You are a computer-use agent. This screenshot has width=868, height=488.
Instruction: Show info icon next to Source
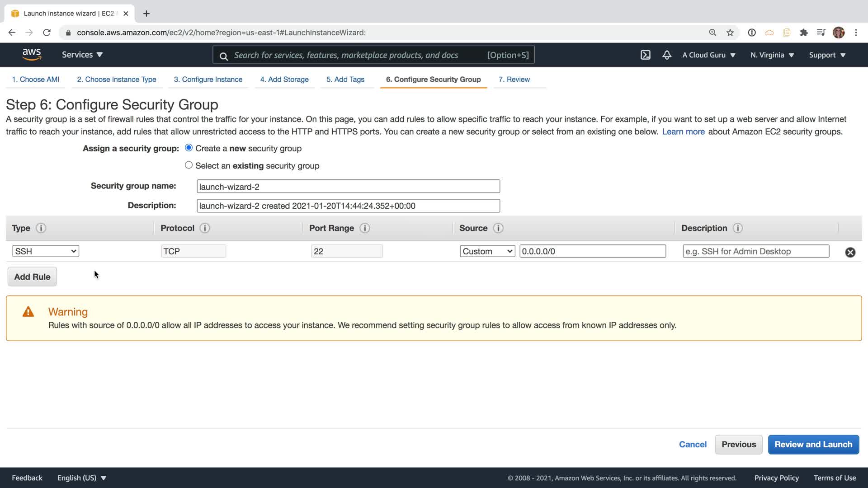pos(498,228)
